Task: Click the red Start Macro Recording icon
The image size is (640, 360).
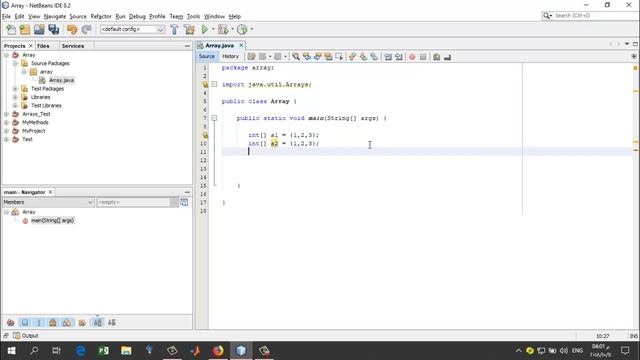Action: pos(412,57)
